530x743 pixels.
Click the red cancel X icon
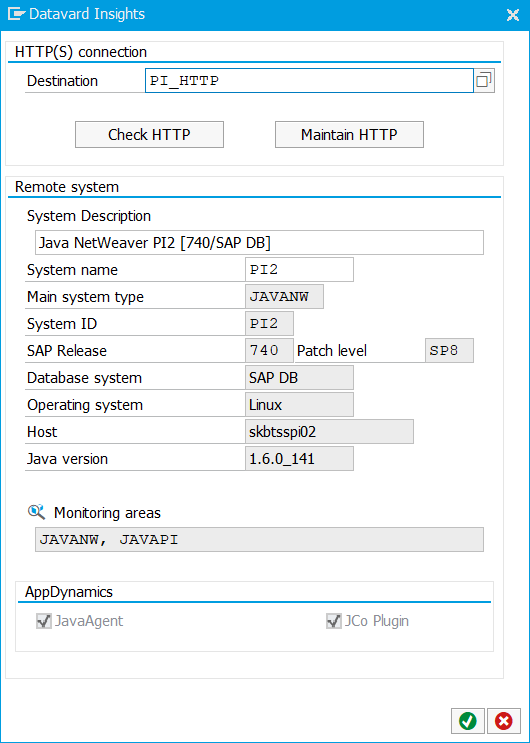(503, 721)
